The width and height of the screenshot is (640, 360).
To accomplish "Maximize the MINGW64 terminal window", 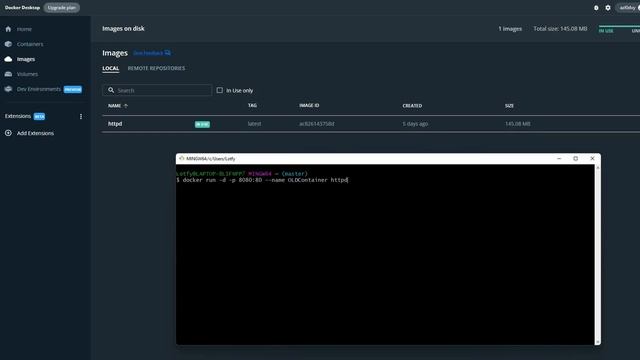I will pos(576,158).
